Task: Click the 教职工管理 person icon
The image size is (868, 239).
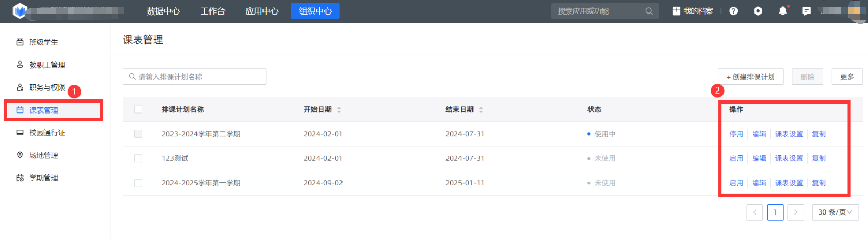Action: tap(20, 65)
